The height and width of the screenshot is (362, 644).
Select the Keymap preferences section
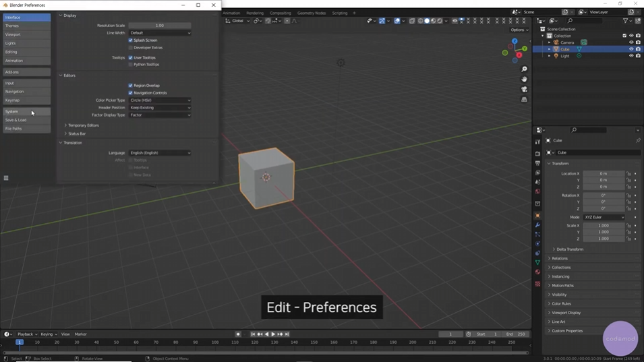coord(27,100)
